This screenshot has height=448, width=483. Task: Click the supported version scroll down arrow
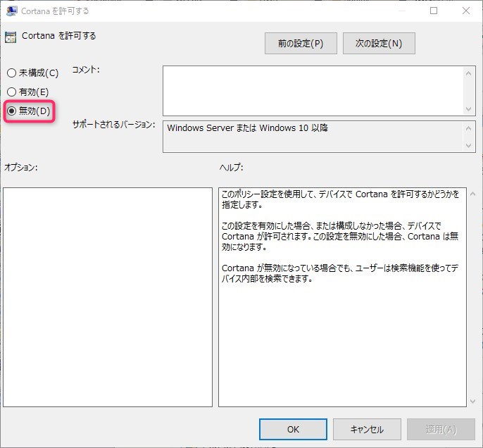468,145
